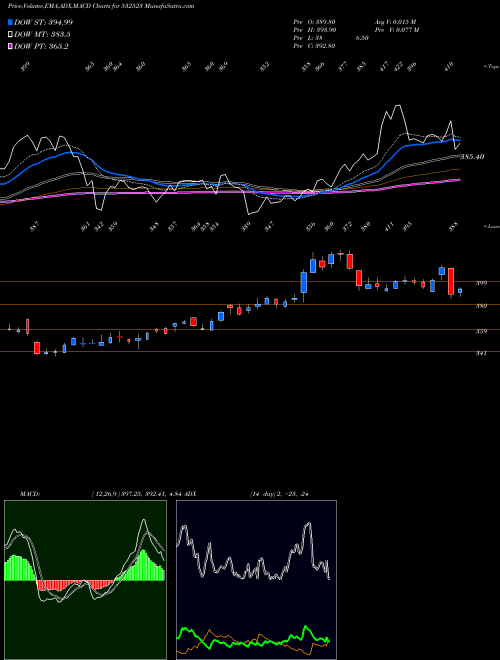Click the 422 peak label above chart
The width and height of the screenshot is (500, 660).
398,66
